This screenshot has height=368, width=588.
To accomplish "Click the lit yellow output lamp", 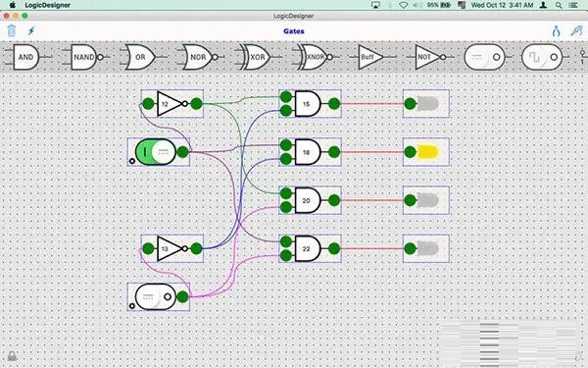I will pyautogui.click(x=427, y=152).
